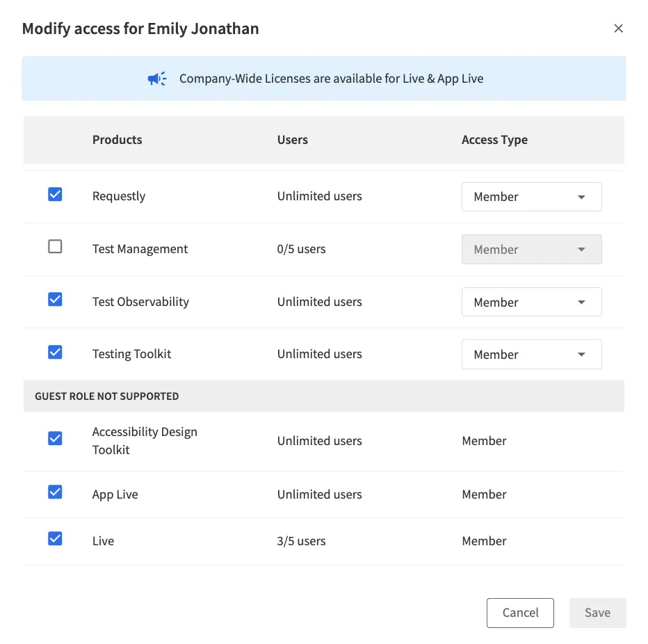Uncheck the Testing Toolkit product

[55, 353]
